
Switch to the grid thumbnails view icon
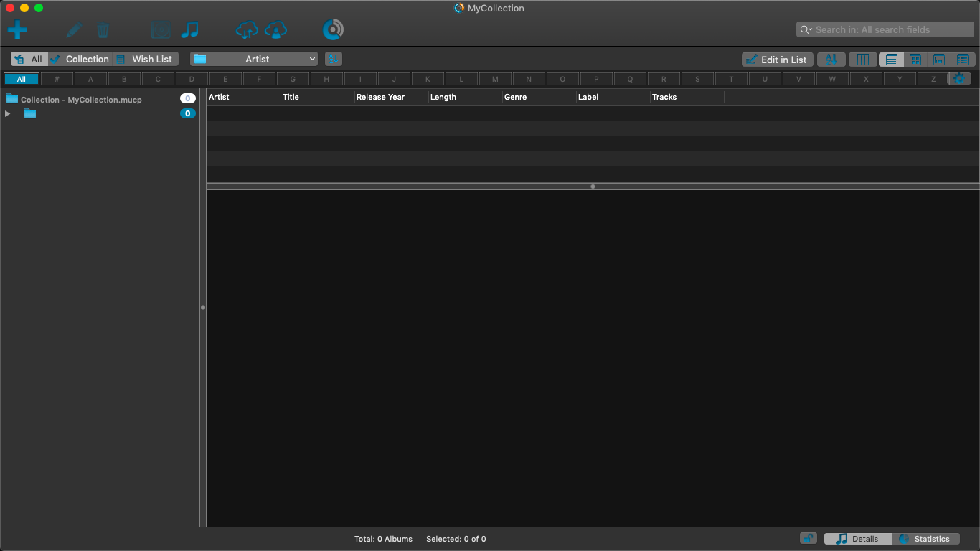[x=915, y=60]
